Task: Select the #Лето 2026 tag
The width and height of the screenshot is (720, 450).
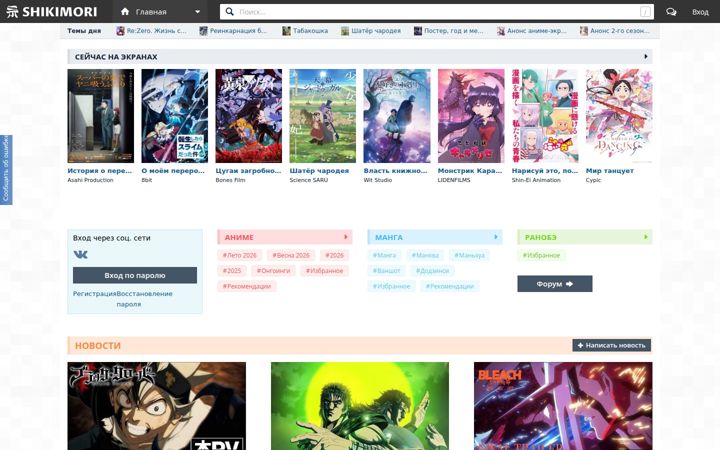Action: [239, 255]
